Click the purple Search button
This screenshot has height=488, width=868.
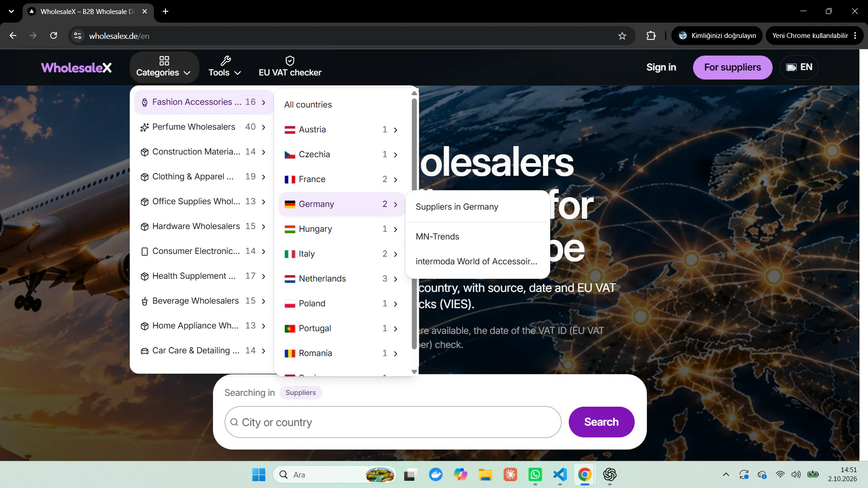(601, 422)
